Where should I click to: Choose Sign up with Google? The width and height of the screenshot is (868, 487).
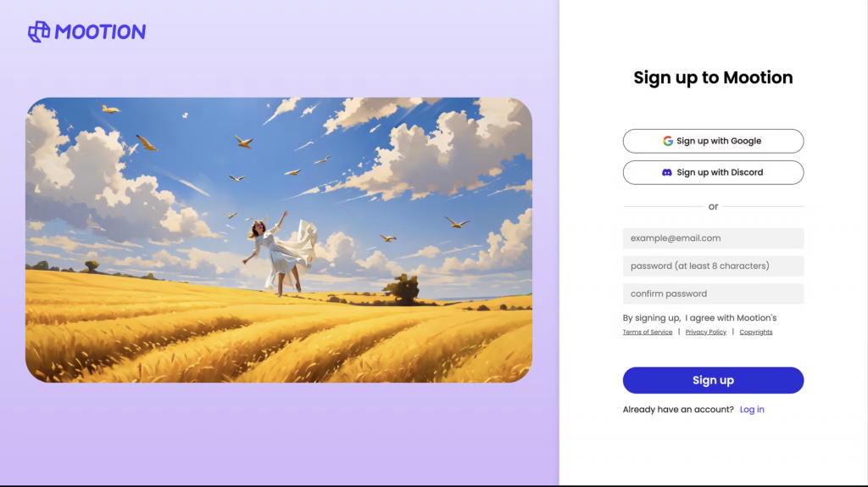713,142
